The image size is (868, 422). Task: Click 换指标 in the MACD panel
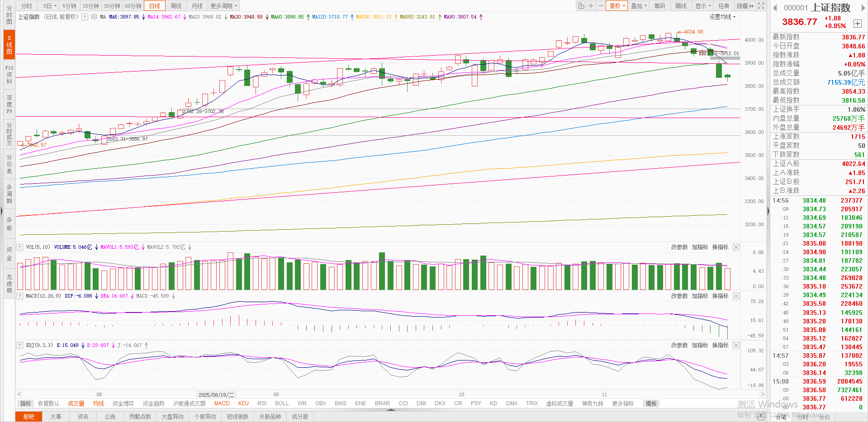pyautogui.click(x=720, y=296)
